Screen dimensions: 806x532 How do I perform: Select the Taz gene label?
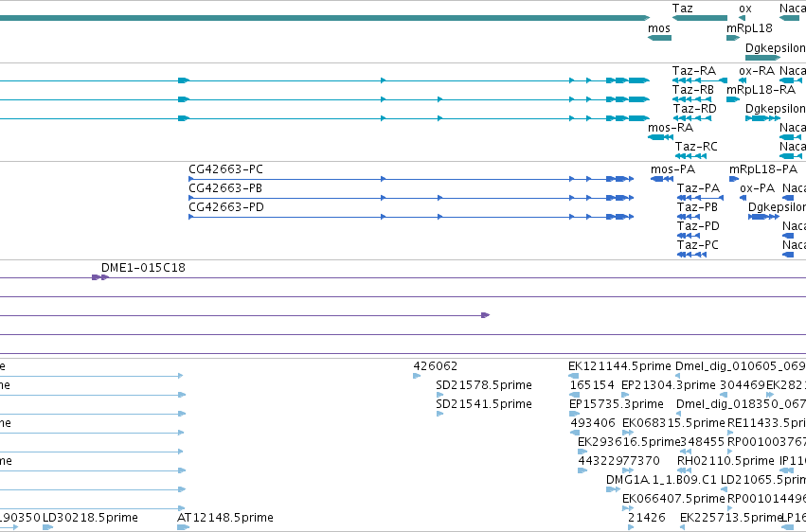coord(682,9)
